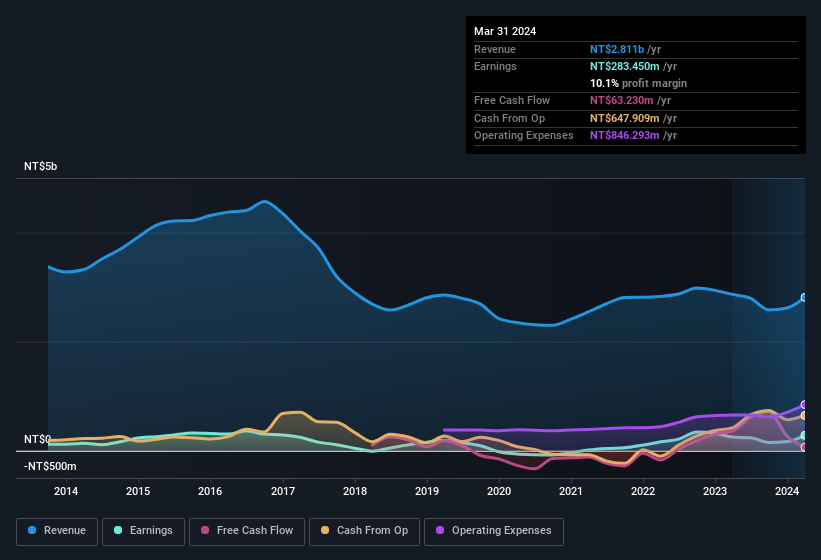
Task: Toggle the Earnings legend series
Action: point(143,531)
